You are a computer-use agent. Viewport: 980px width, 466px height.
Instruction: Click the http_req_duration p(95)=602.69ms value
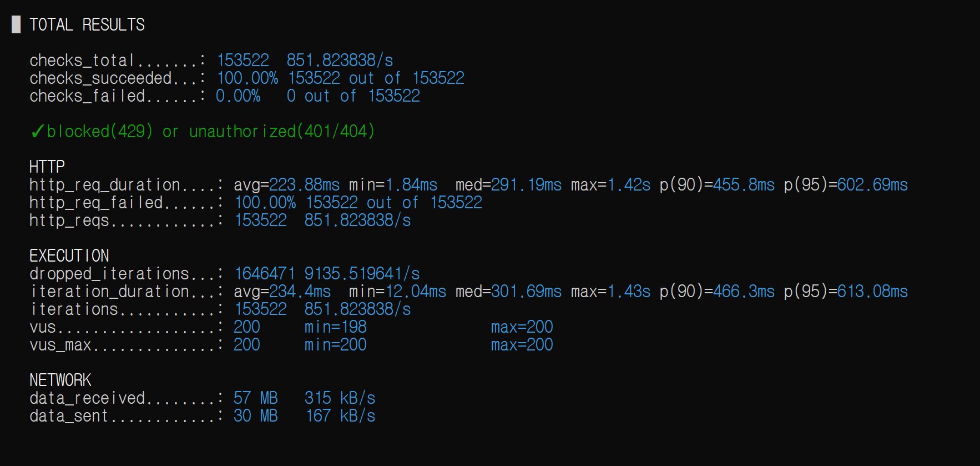coord(846,184)
